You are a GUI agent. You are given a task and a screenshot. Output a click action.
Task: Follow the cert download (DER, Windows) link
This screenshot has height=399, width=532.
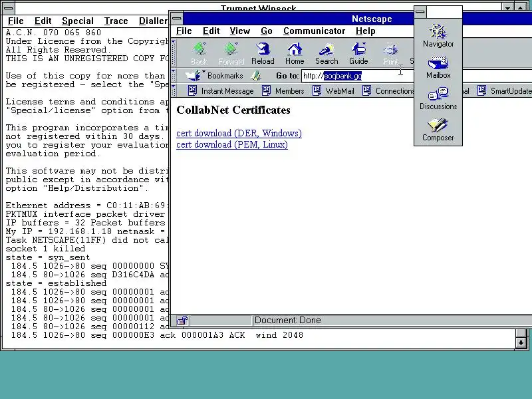click(x=239, y=133)
